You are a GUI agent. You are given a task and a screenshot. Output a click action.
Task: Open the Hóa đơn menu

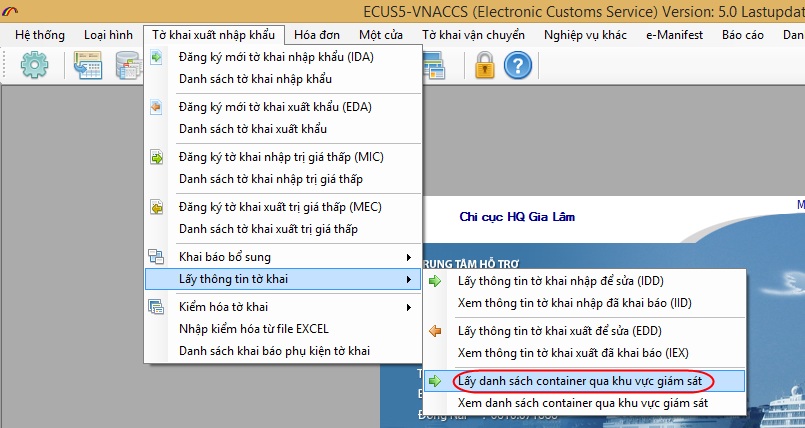(x=316, y=35)
